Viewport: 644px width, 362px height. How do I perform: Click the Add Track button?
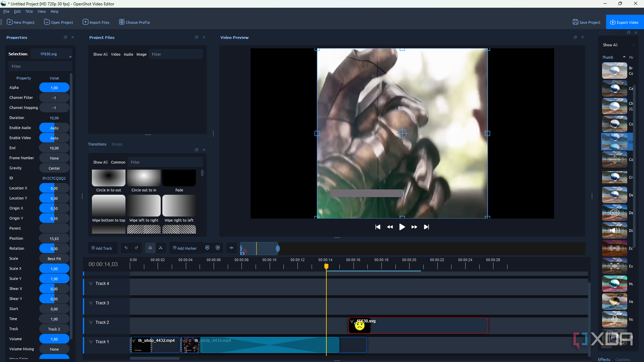[x=102, y=248]
